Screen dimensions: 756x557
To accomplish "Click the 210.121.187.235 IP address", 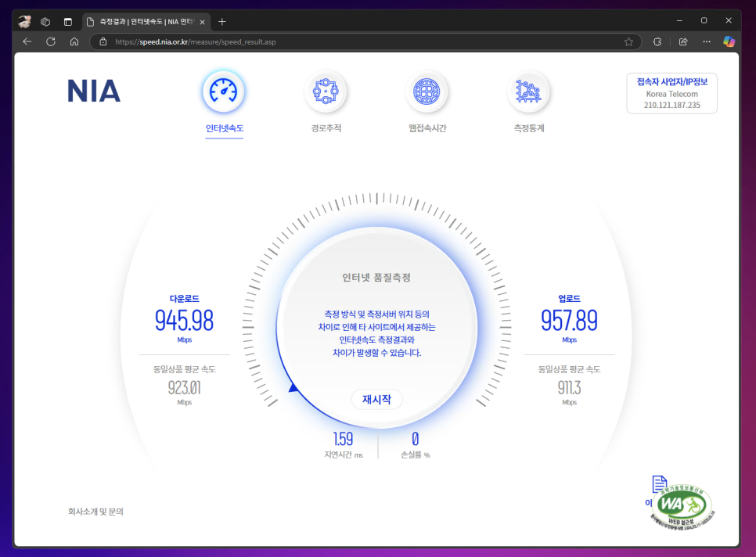I will 671,105.
